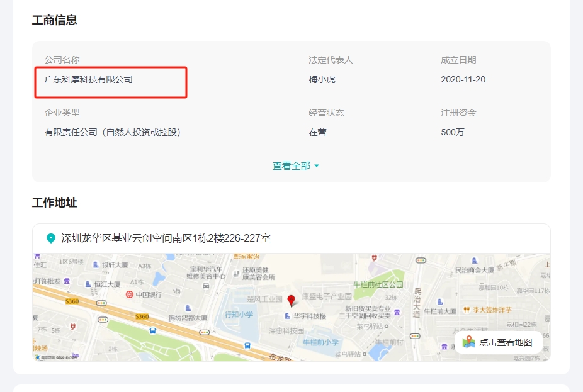Click the 华宇科技楼 building icon on map
583x392 pixels.
[288, 316]
